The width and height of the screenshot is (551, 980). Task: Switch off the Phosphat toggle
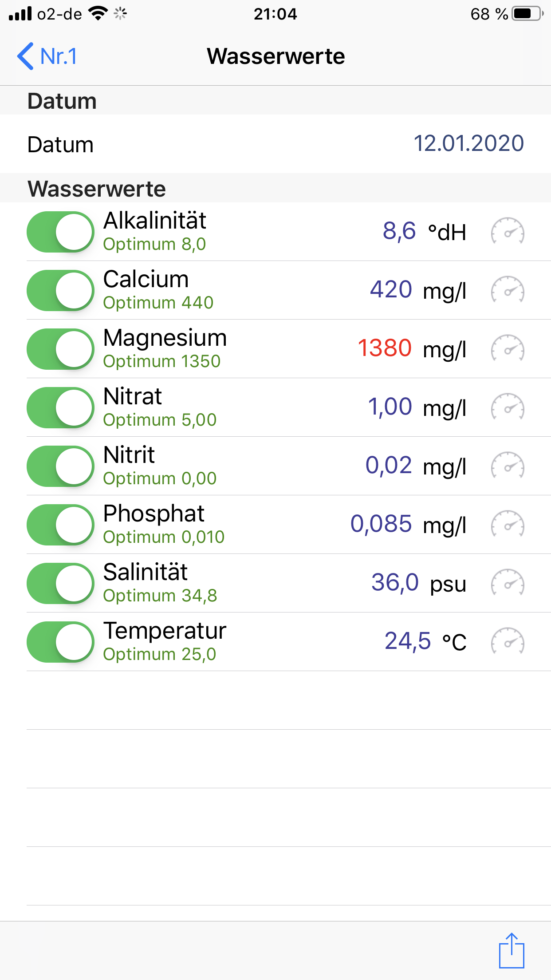[60, 525]
